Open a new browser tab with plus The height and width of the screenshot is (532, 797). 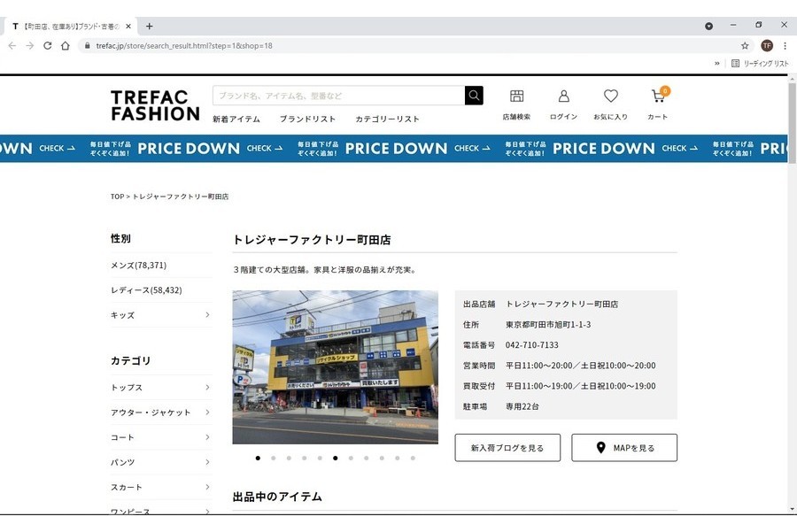150,27
